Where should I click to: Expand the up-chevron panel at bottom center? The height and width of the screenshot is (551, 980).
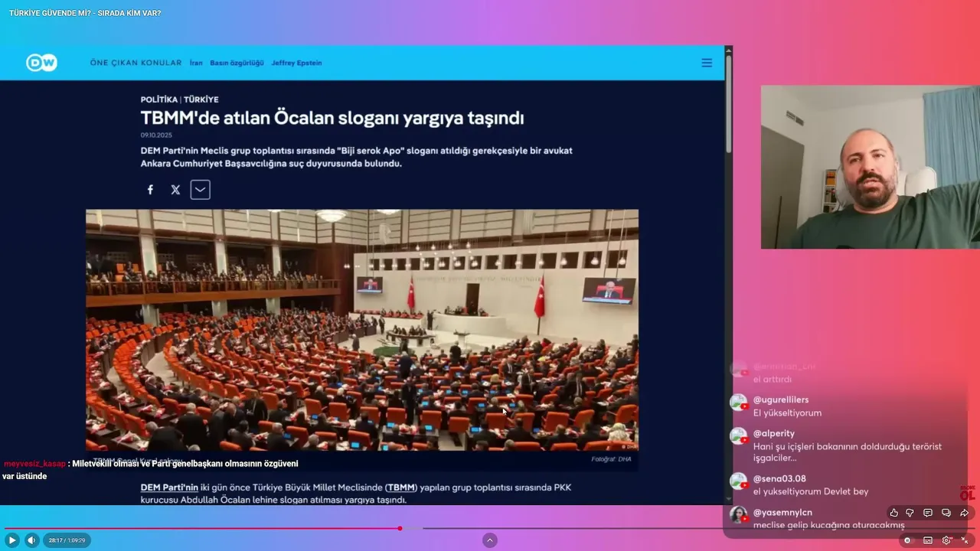coord(490,540)
